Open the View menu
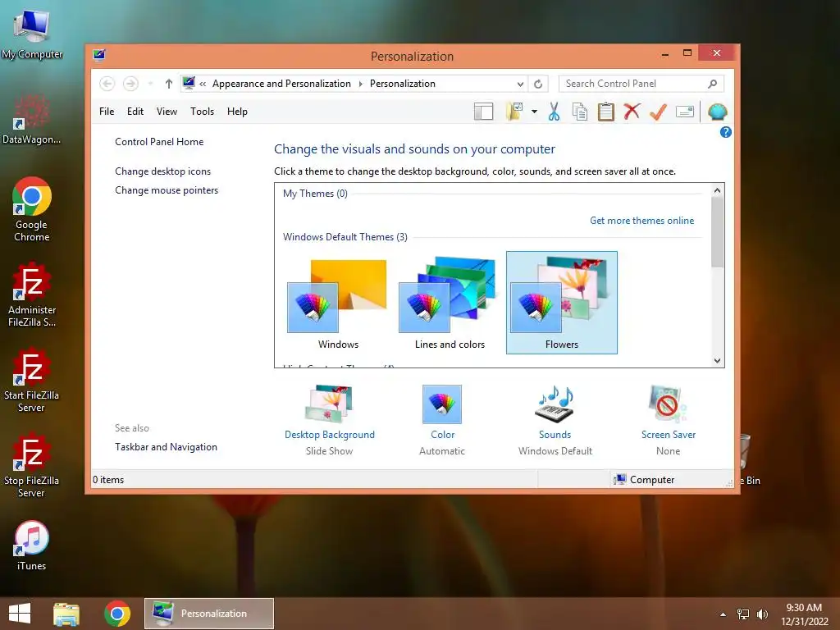Viewport: 840px width, 630px height. (167, 112)
